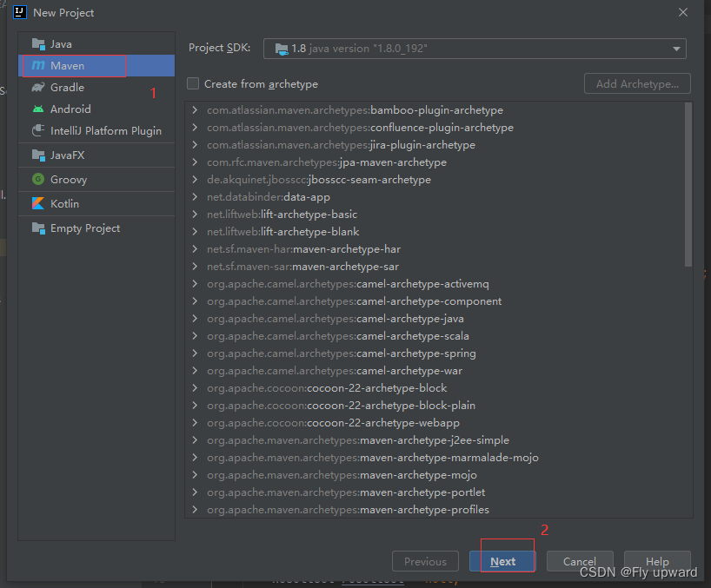
Task: Click the JavaFX folder icon
Action: (38, 155)
